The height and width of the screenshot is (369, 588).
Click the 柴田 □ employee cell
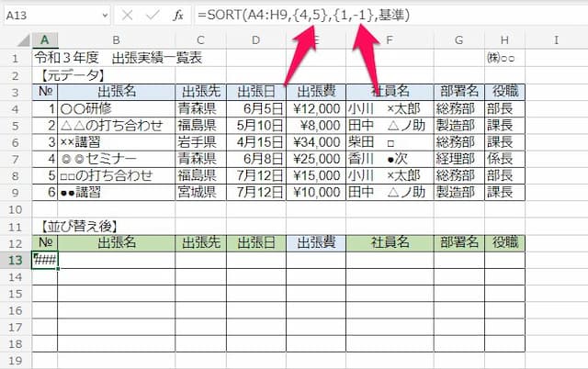390,142
